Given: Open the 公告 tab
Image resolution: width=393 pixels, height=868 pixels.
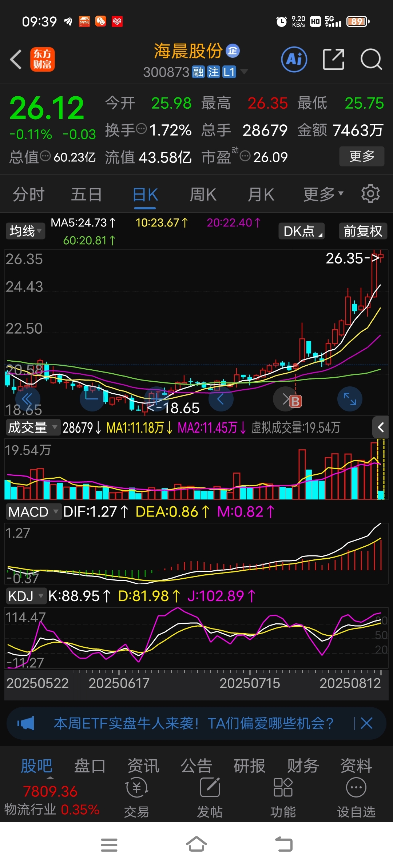Looking at the screenshot, I should coord(196,765).
